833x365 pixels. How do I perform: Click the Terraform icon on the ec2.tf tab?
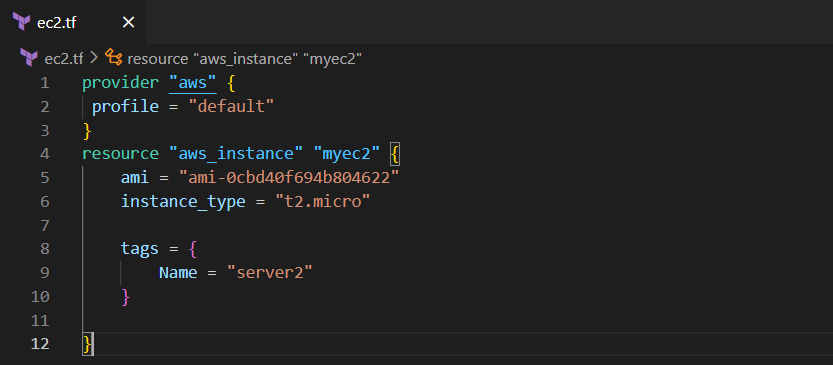pyautogui.click(x=22, y=22)
